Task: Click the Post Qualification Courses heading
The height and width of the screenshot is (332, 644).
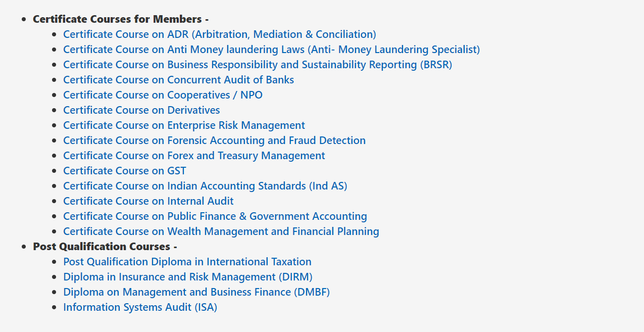Action: (105, 247)
